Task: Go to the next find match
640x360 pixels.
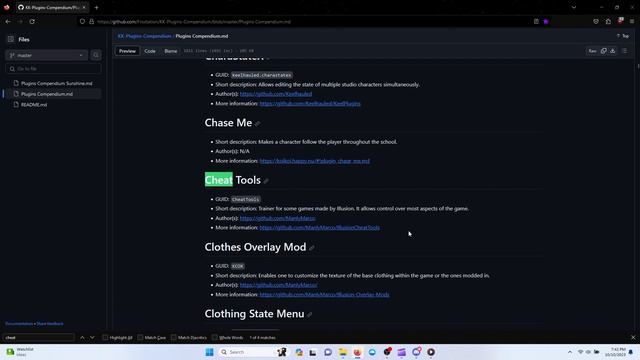Action: [x=92, y=338]
